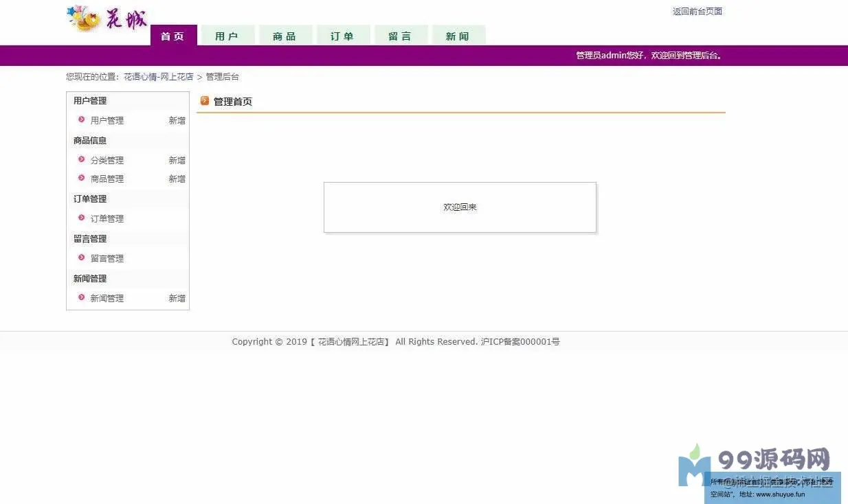848x504 pixels.
Task: Open 留言管理 link in sidebar list
Action: (107, 258)
